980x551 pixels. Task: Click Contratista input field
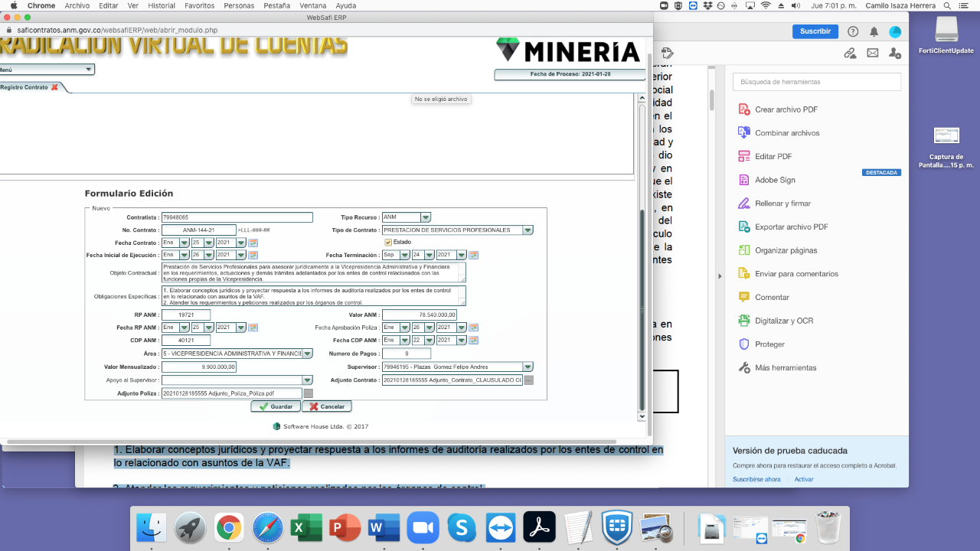click(x=237, y=217)
